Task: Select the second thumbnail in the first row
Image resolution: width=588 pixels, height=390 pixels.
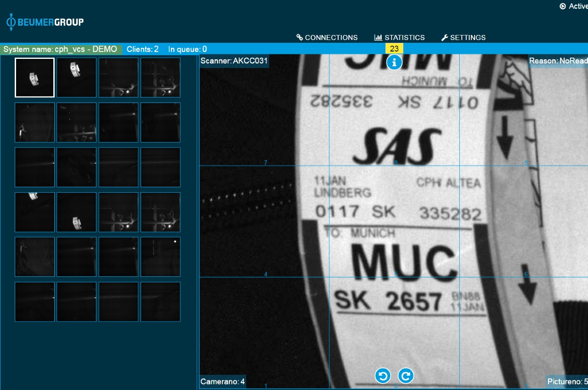Action: pyautogui.click(x=76, y=77)
